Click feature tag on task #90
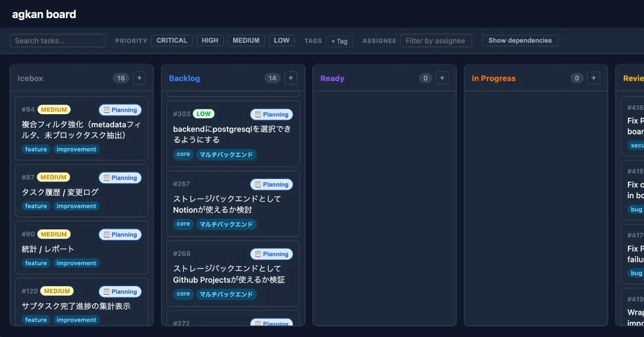The height and width of the screenshot is (337, 644). click(x=36, y=263)
